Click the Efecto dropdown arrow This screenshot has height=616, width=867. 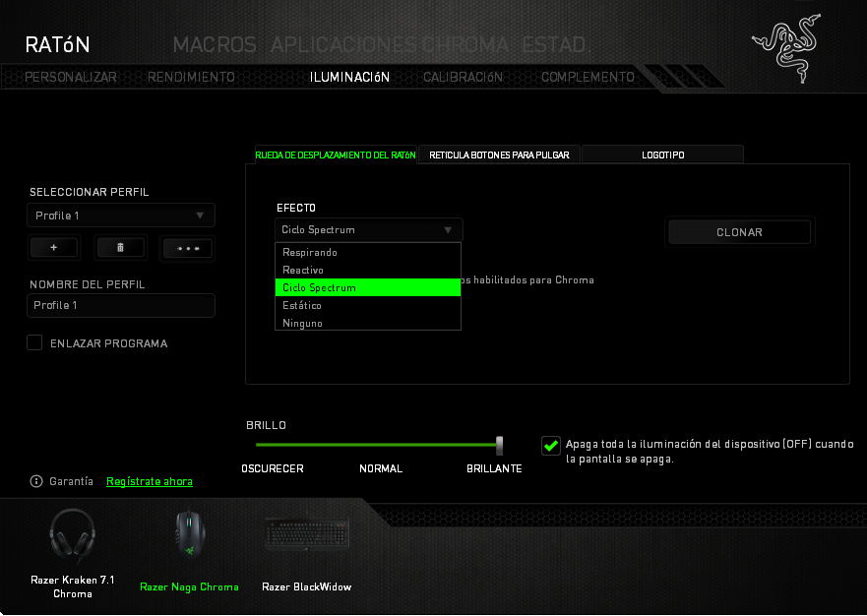click(448, 230)
